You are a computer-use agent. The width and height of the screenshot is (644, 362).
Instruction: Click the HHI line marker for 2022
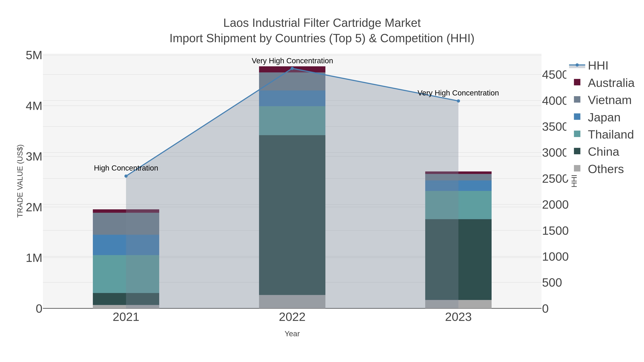(x=292, y=68)
